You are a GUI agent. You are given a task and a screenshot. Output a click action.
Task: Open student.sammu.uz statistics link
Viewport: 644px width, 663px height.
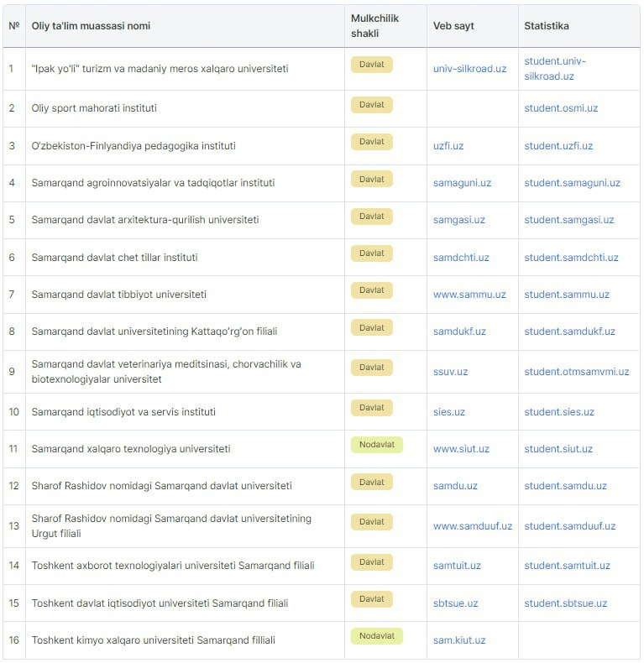coord(567,295)
